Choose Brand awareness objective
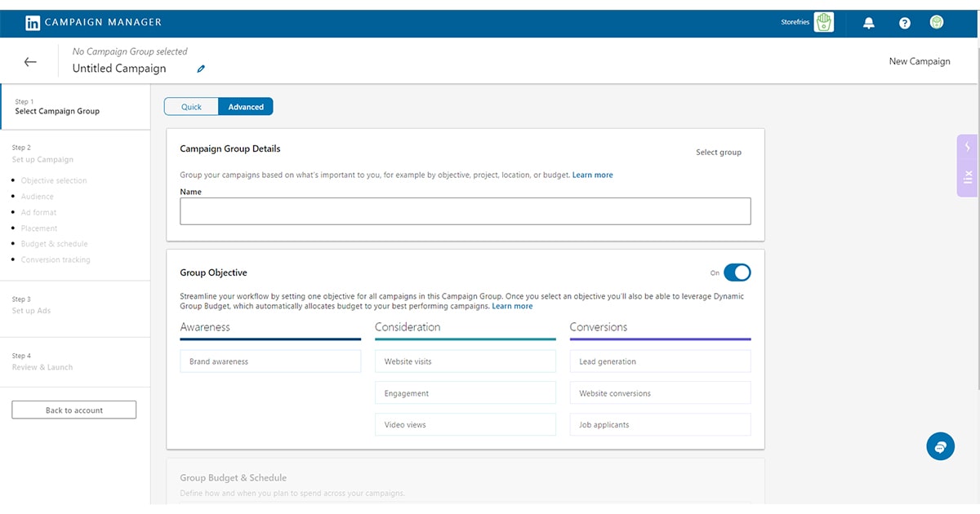 (270, 361)
